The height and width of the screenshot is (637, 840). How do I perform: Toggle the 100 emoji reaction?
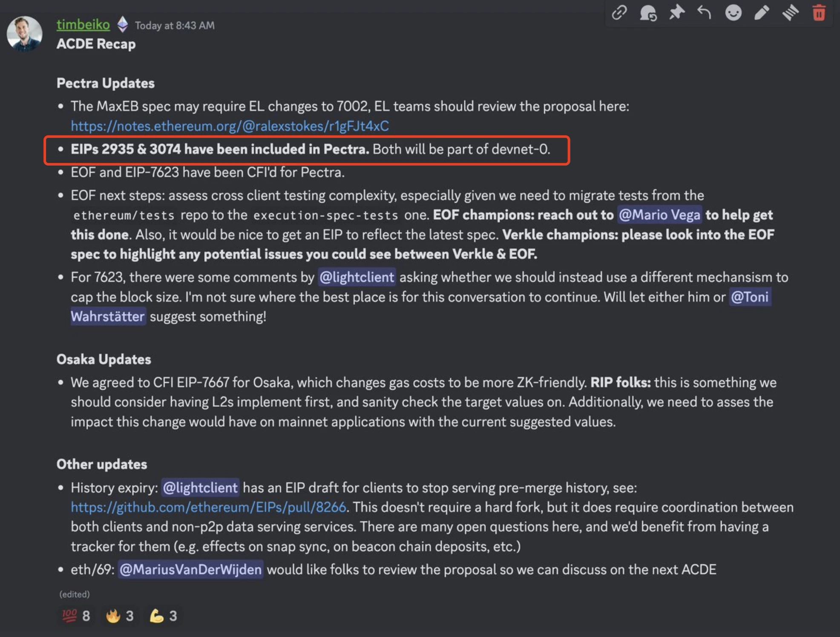76,616
